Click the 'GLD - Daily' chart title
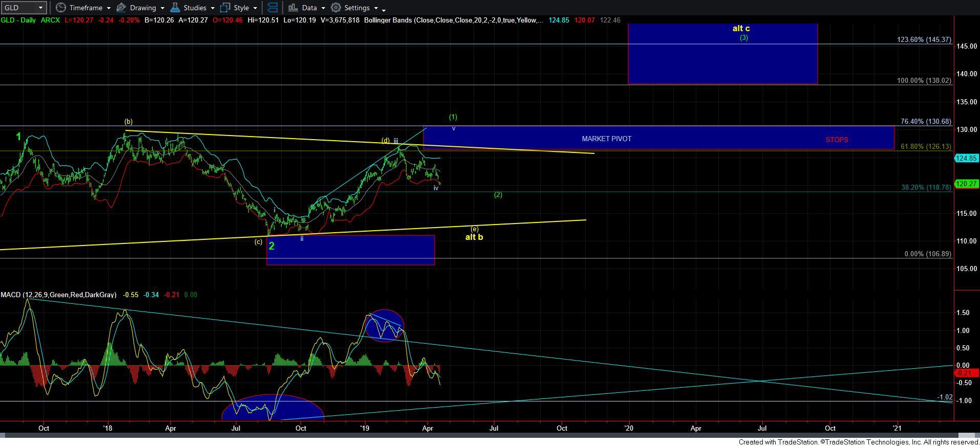The width and height of the screenshot is (980, 446). pyautogui.click(x=18, y=20)
